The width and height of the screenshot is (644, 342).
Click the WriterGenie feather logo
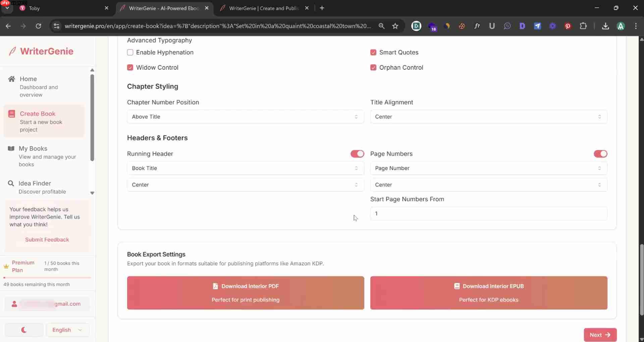coord(12,51)
